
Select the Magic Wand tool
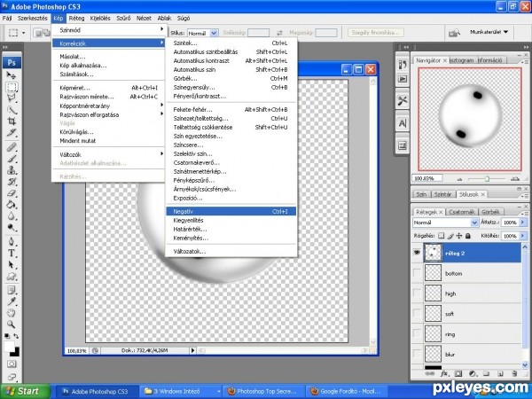pyautogui.click(x=12, y=110)
